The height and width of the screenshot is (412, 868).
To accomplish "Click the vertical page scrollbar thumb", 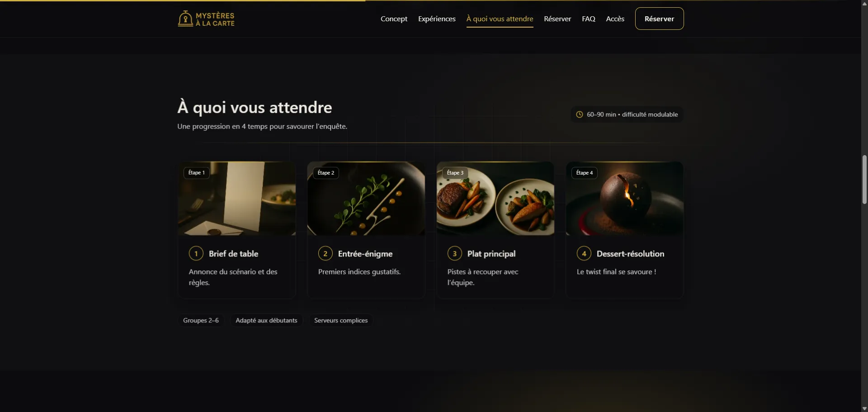I will point(864,180).
